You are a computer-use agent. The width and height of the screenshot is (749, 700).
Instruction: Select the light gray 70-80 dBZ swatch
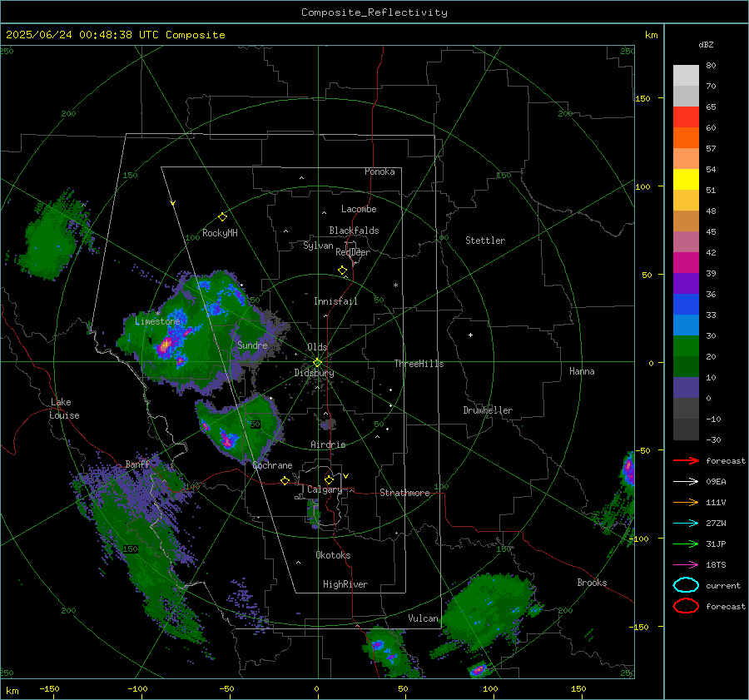click(x=686, y=76)
